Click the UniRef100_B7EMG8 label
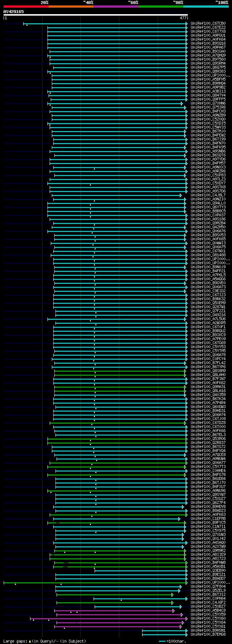This screenshot has width=232, height=644. 208,635
